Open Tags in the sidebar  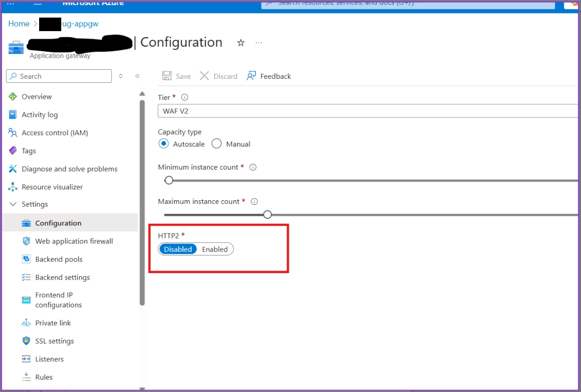pyautogui.click(x=29, y=151)
